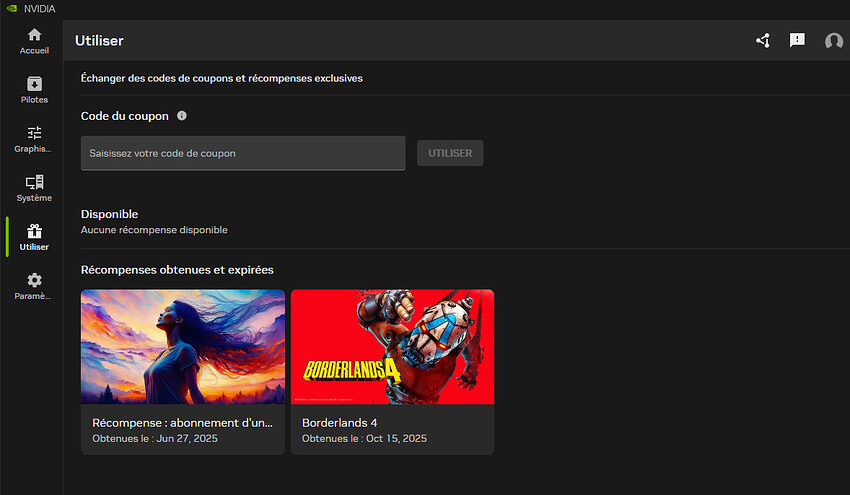This screenshot has width=850, height=495.
Task: Open the abonnement reward artwork thumbnail
Action: (x=183, y=346)
